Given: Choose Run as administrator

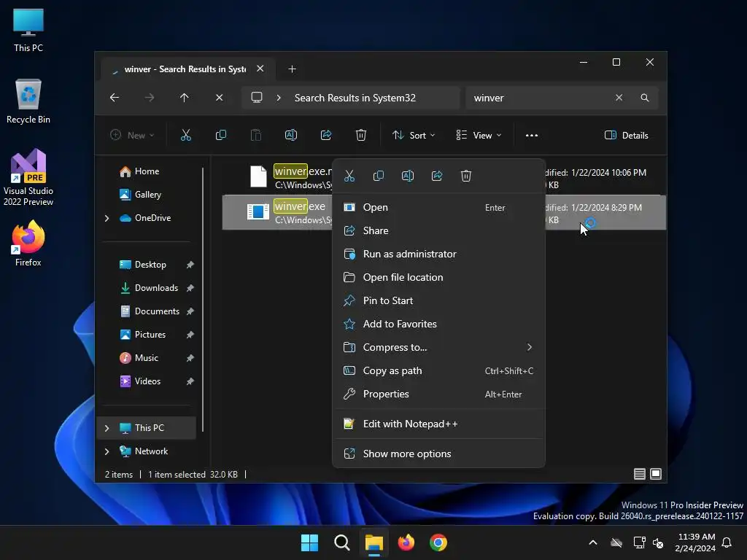Looking at the screenshot, I should click(438, 254).
